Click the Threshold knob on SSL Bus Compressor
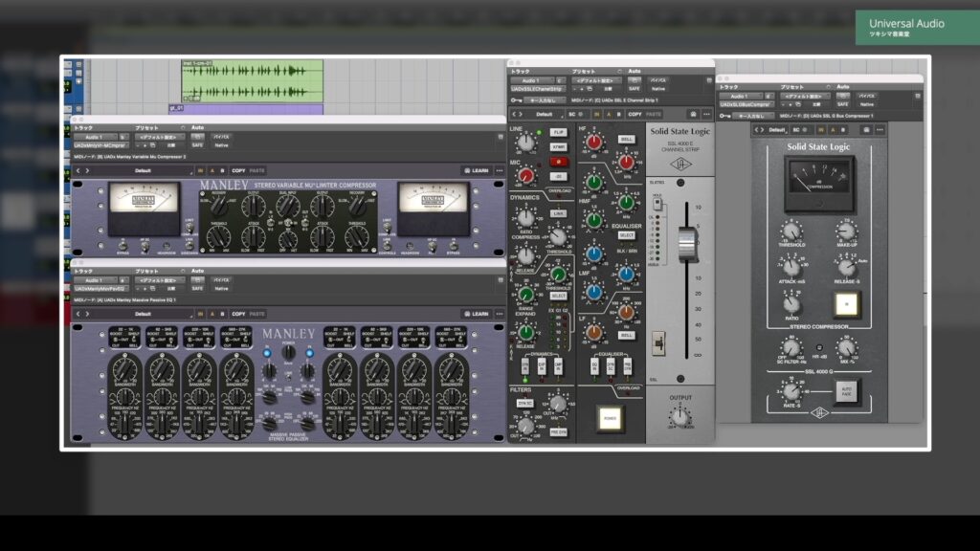Viewport: 980px width, 551px height. click(x=791, y=231)
